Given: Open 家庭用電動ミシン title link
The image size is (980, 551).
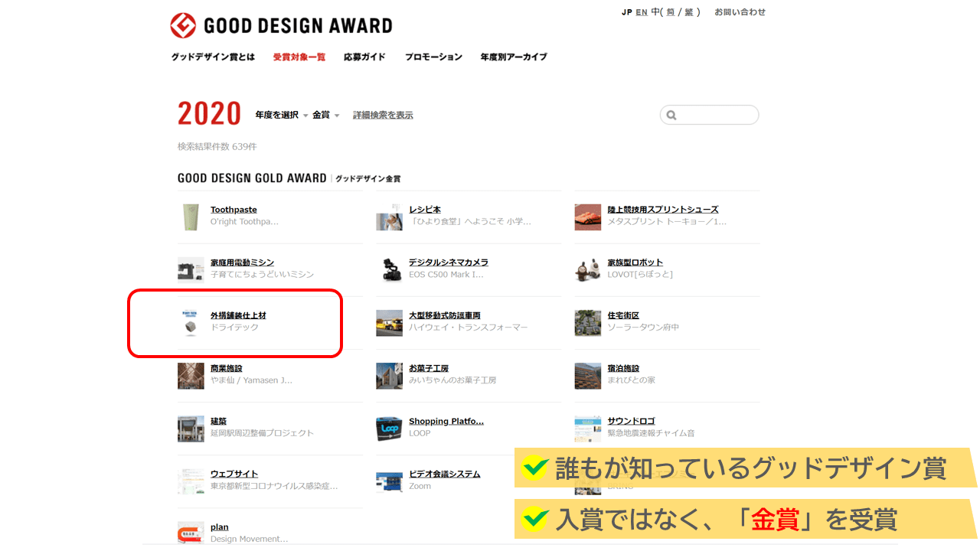Looking at the screenshot, I should (242, 262).
